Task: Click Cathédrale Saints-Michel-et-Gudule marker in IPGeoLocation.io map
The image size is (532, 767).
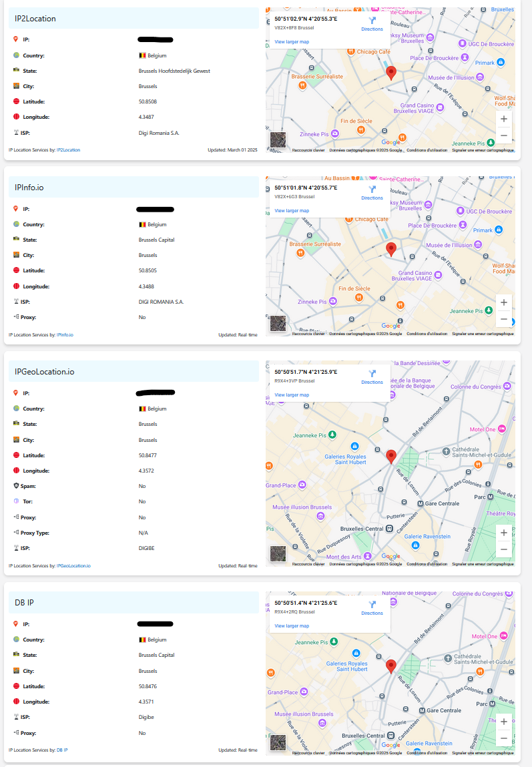Action: pos(446,451)
